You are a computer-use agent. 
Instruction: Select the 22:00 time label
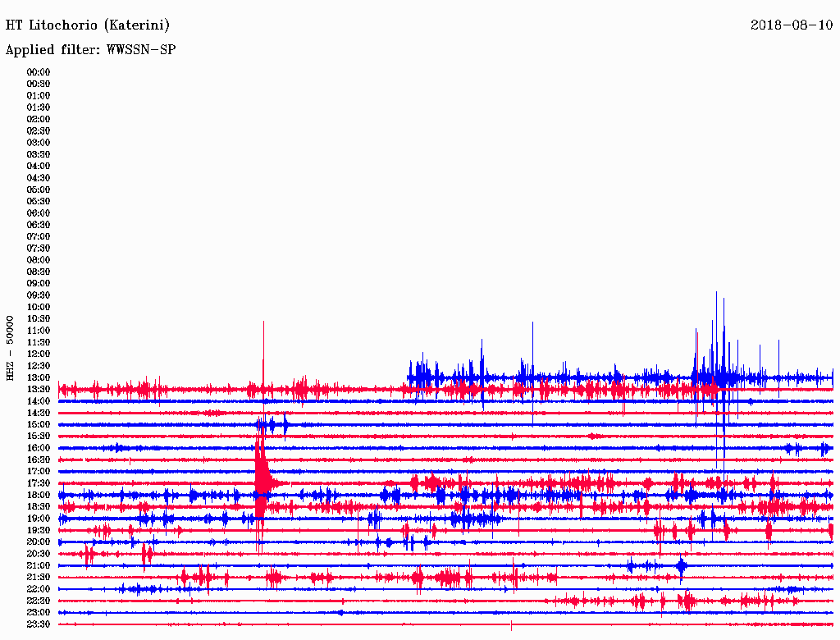click(x=39, y=589)
